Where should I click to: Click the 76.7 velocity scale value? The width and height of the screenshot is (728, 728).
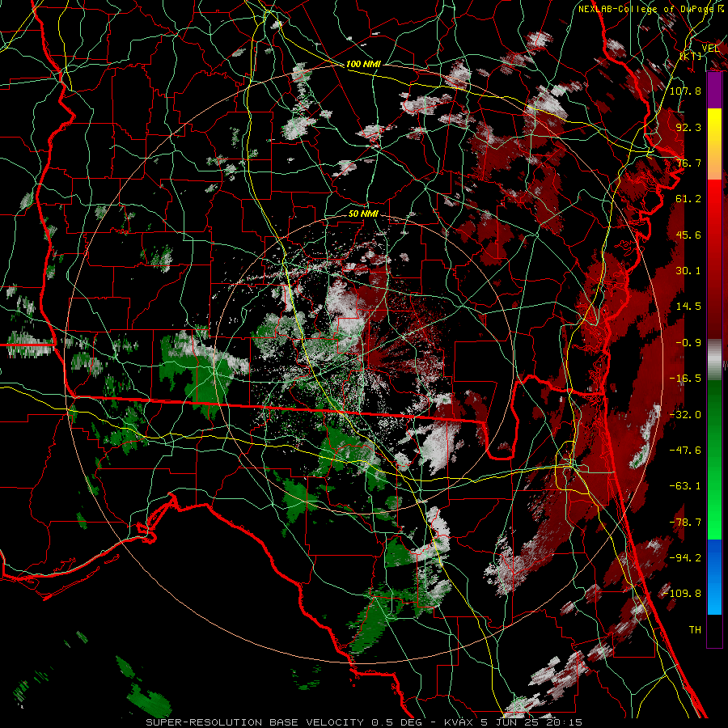coord(688,163)
